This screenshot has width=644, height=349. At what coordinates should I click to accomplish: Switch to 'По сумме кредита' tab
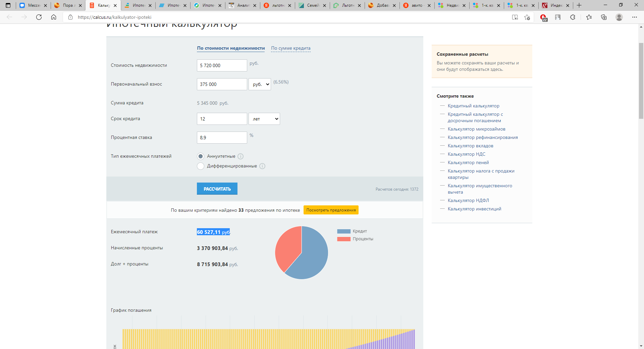291,48
